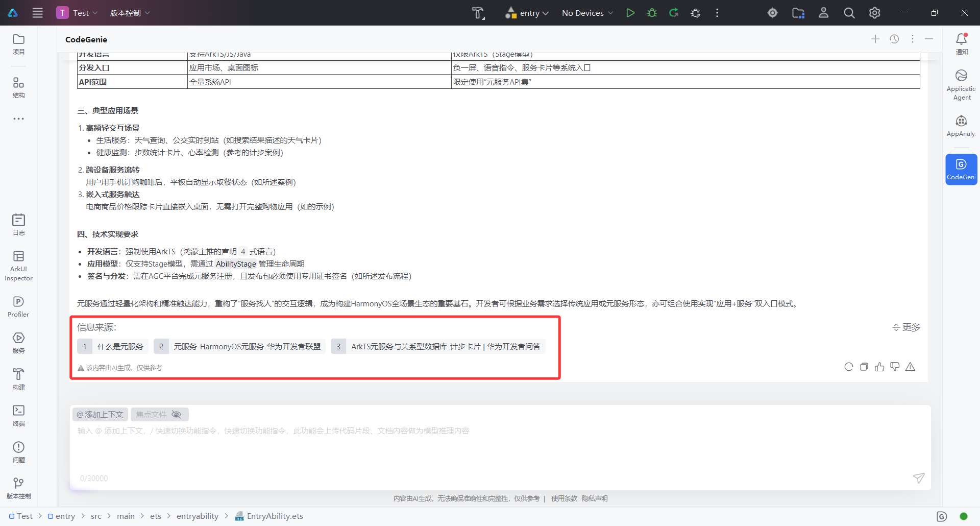Click the DevEco Studio logo icon
This screenshot has width=980, height=526.
(13, 13)
